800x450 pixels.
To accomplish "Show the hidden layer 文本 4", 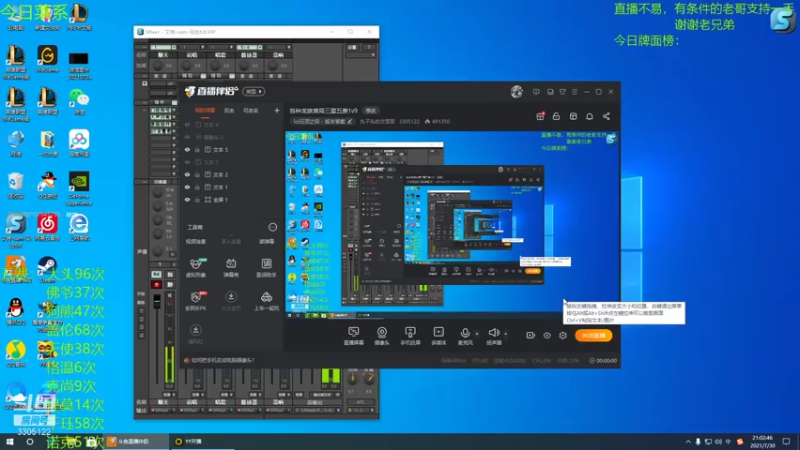I will [187, 124].
